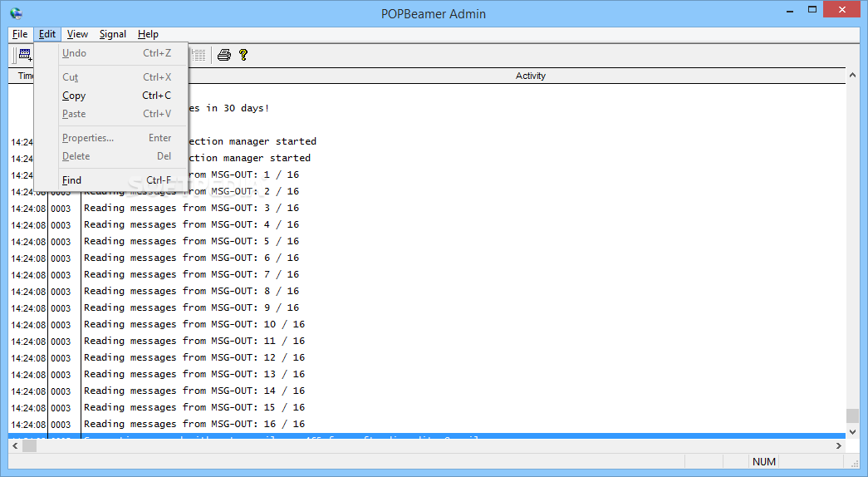The image size is (868, 477).
Task: Click the printer icon in toolbar
Action: coord(224,55)
